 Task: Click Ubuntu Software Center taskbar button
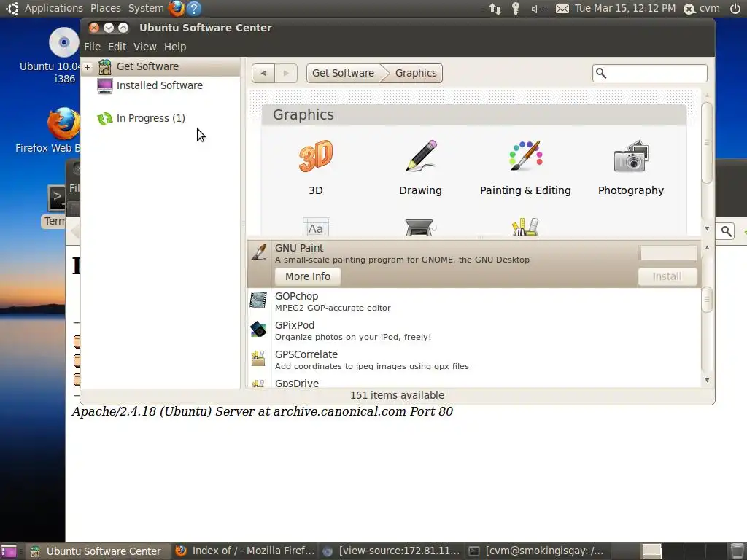click(98, 551)
